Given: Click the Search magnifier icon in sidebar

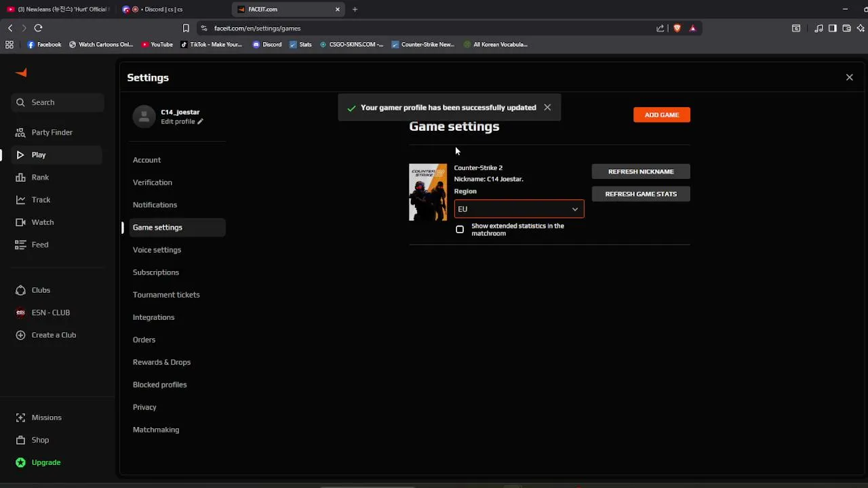Looking at the screenshot, I should coord(20,102).
